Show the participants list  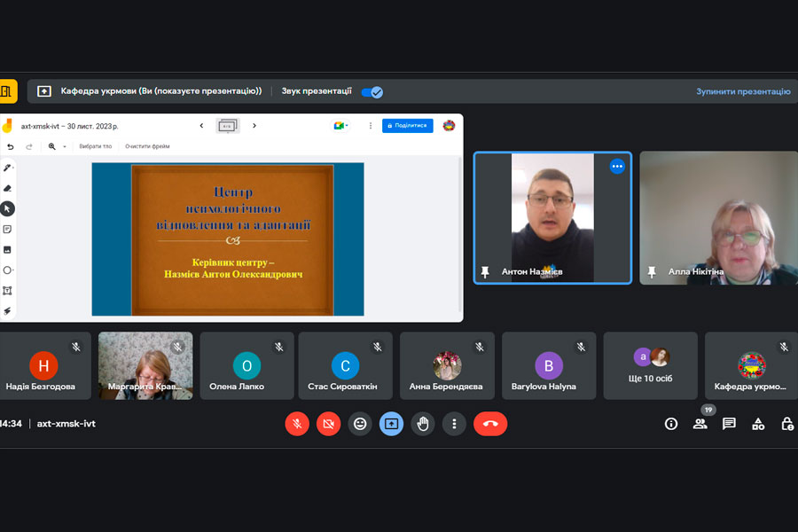point(700,424)
